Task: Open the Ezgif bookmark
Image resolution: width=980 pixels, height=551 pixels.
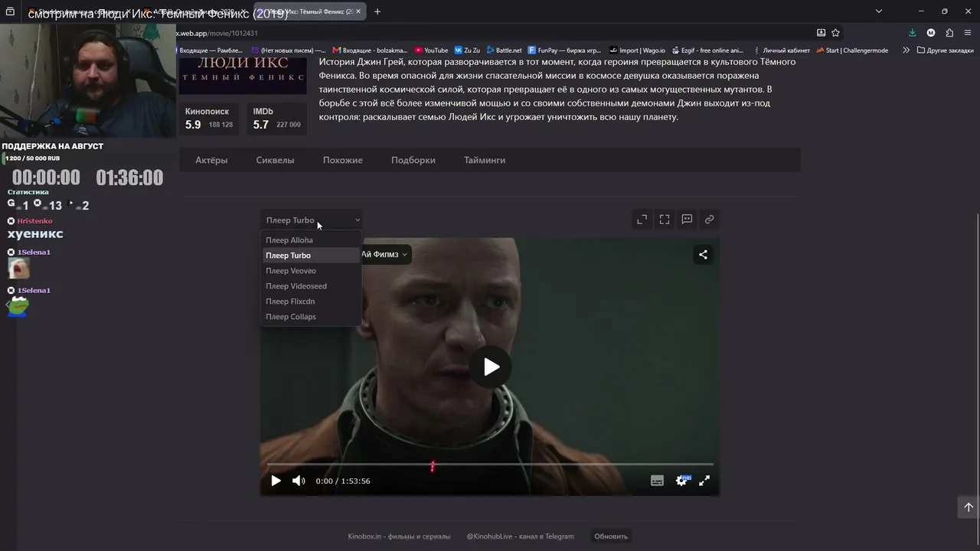Action: point(707,51)
